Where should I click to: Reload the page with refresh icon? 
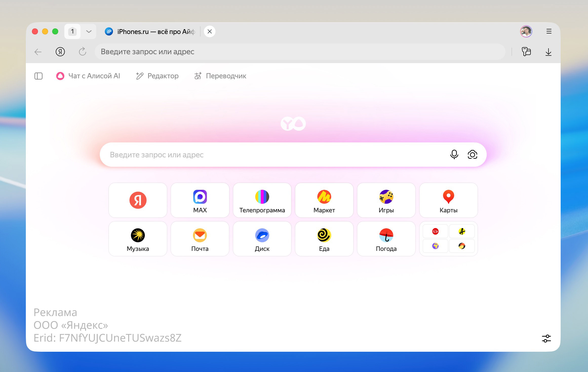(x=82, y=52)
